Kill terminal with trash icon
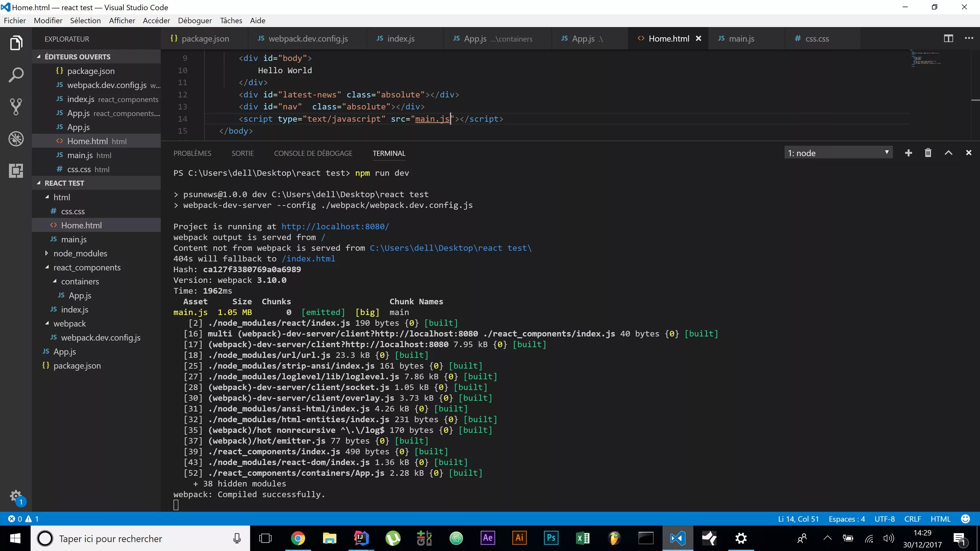The height and width of the screenshot is (551, 980). point(928,153)
